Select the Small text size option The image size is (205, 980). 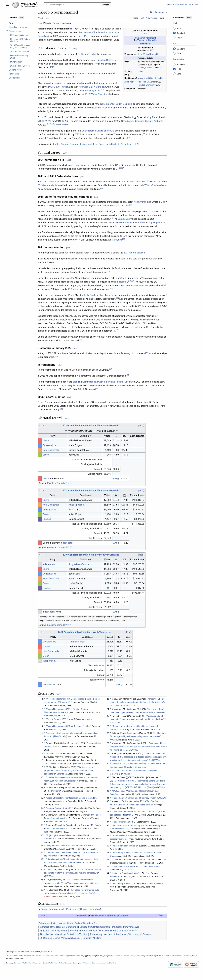click(x=174, y=28)
